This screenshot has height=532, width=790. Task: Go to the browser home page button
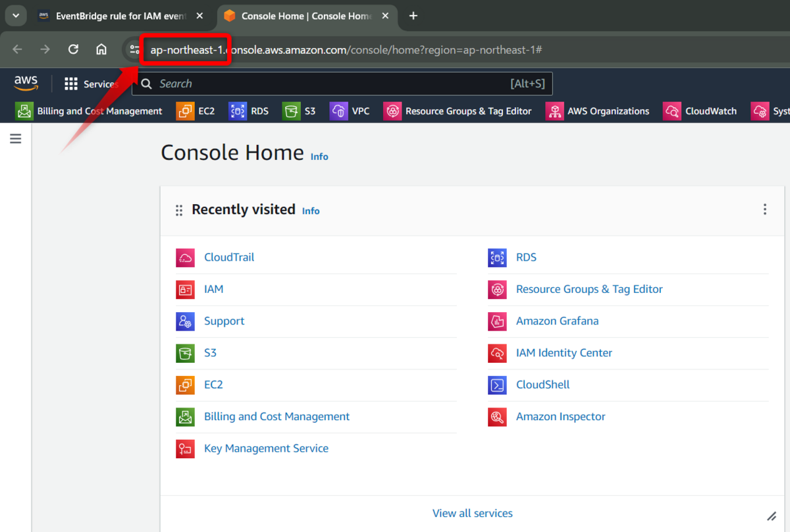[101, 49]
